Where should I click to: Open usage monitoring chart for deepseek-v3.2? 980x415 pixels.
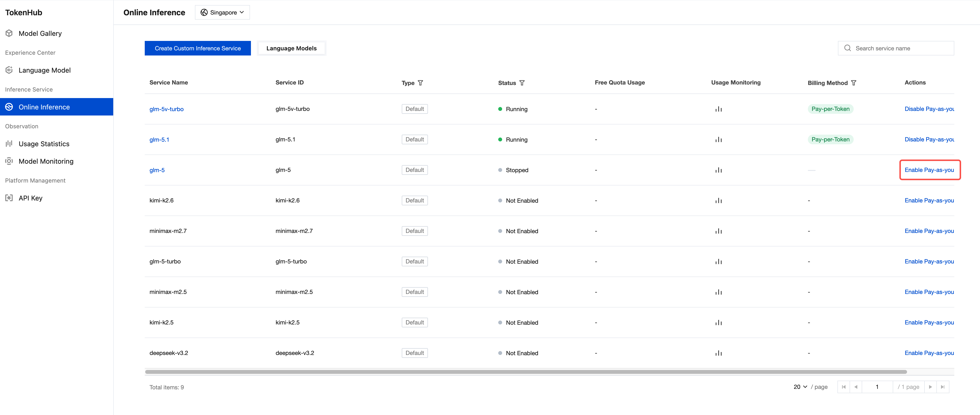718,353
